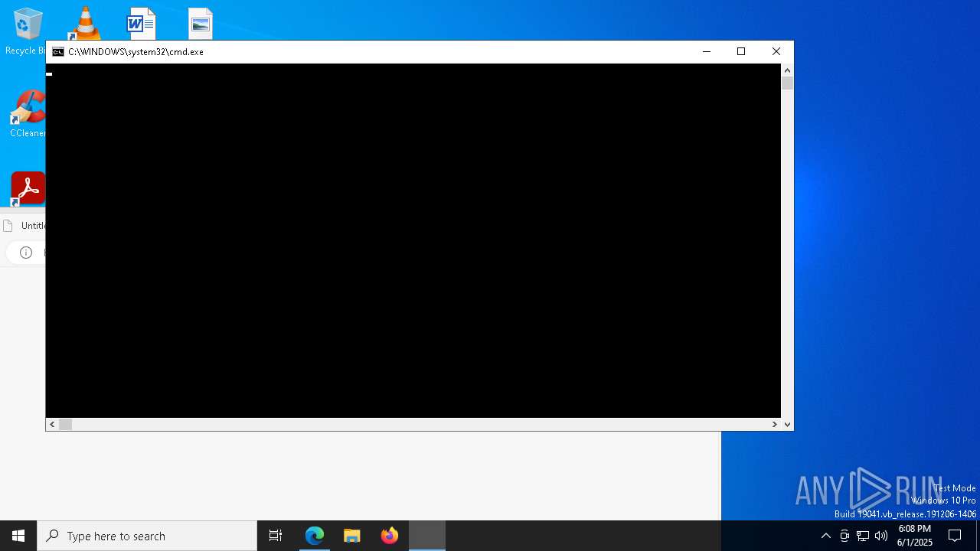
Task: Click the vertical scrollbar down arrow
Action: pos(787,424)
